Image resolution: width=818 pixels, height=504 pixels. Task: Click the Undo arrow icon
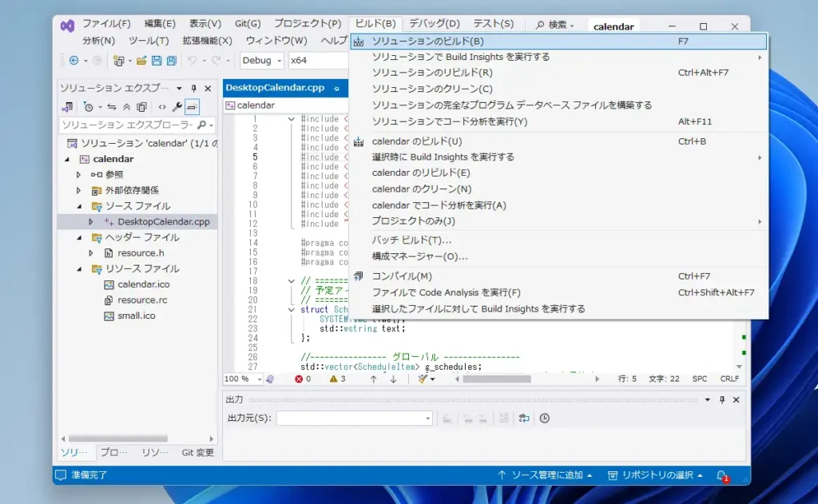[192, 61]
